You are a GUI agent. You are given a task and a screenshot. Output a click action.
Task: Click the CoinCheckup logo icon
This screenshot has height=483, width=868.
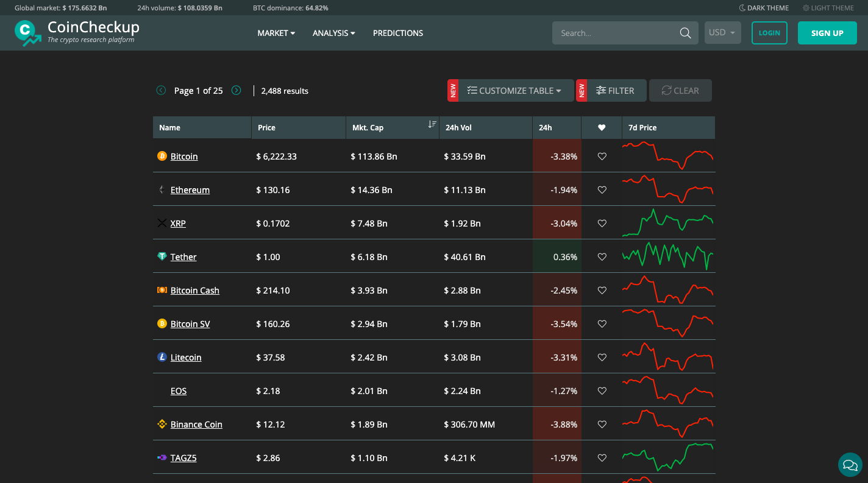[28, 33]
